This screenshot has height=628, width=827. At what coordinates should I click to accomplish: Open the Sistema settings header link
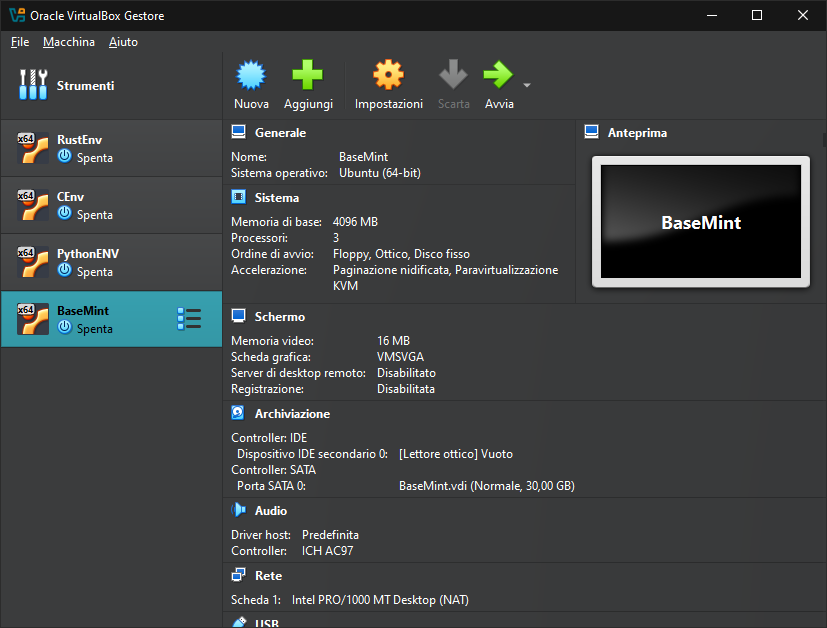coord(276,198)
